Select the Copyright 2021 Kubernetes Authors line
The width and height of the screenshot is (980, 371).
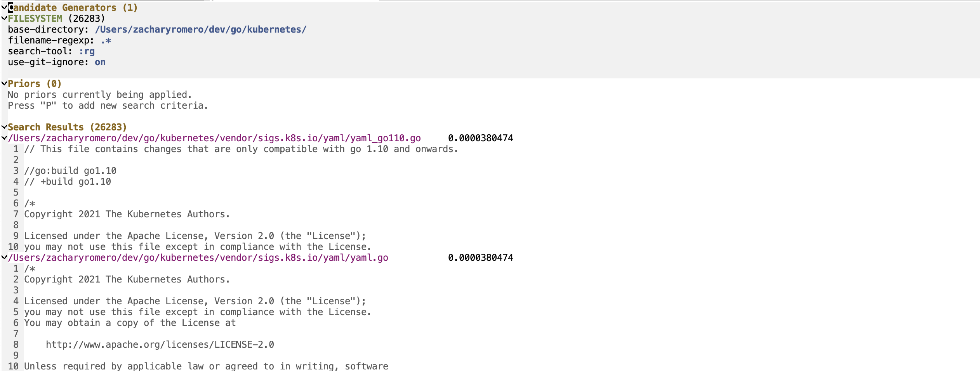pyautogui.click(x=127, y=214)
